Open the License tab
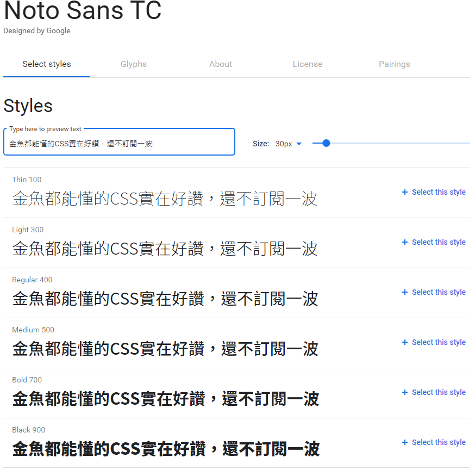This screenshot has width=475, height=476. click(307, 64)
